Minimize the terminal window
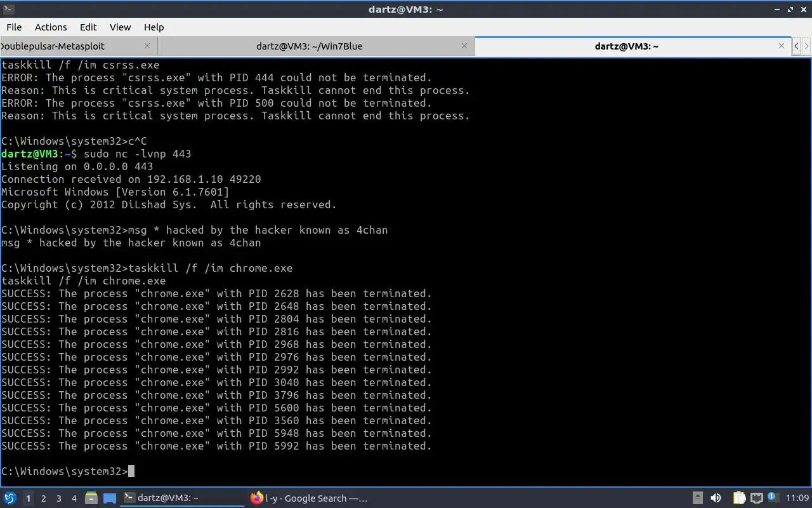Viewport: 812px width, 508px height. [777, 9]
